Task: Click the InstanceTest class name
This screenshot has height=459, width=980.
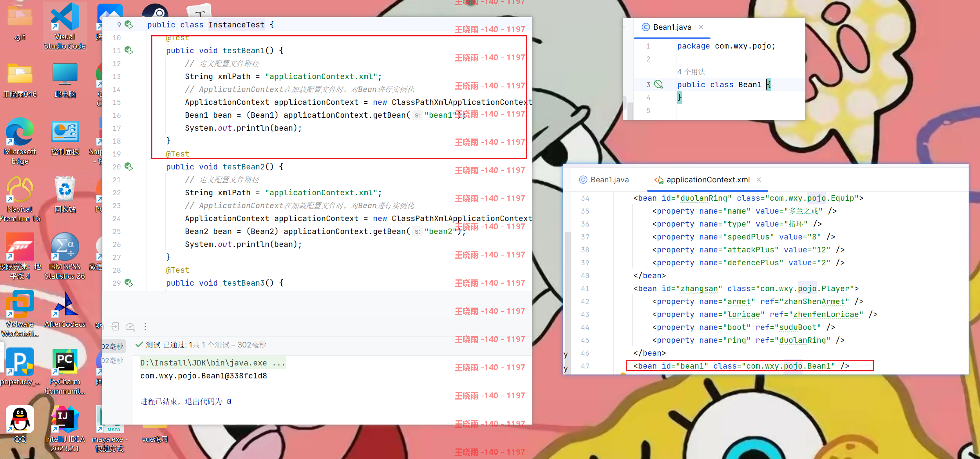Action: pyautogui.click(x=237, y=25)
